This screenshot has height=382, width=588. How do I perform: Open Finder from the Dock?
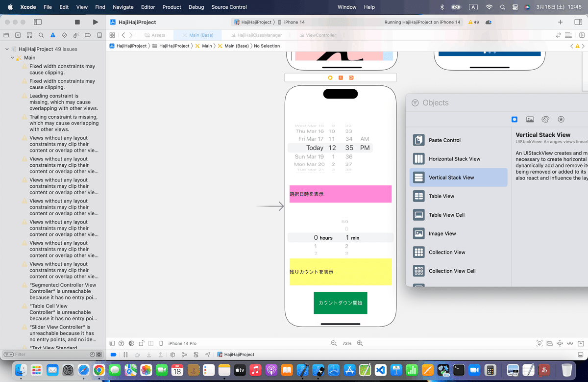21,369
